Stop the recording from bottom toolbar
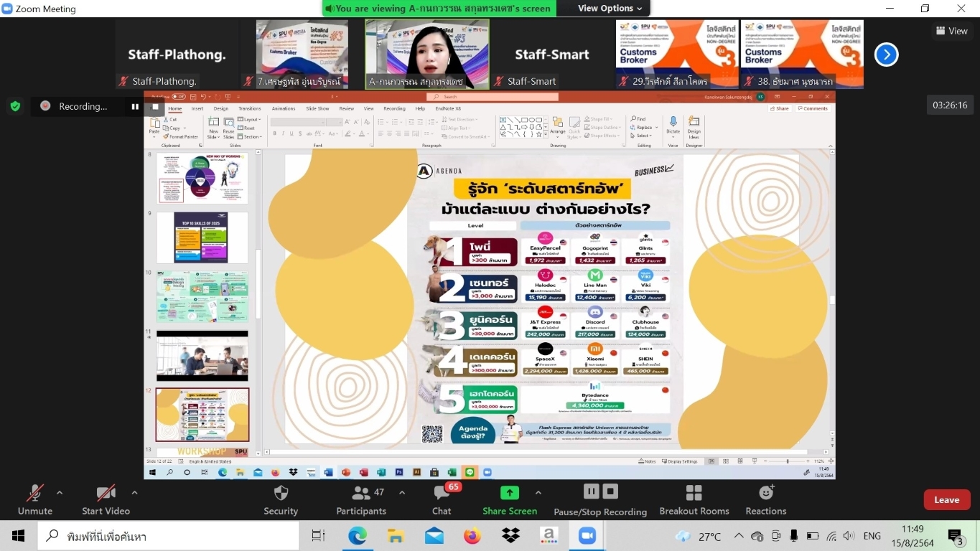Screen dimensions: 980x551 click(x=610, y=491)
